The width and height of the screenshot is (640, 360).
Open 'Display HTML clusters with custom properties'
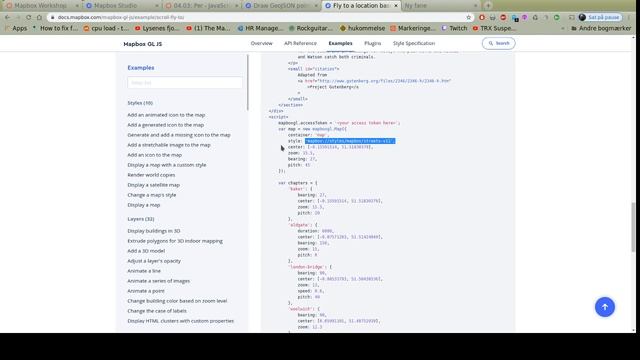pos(180,321)
